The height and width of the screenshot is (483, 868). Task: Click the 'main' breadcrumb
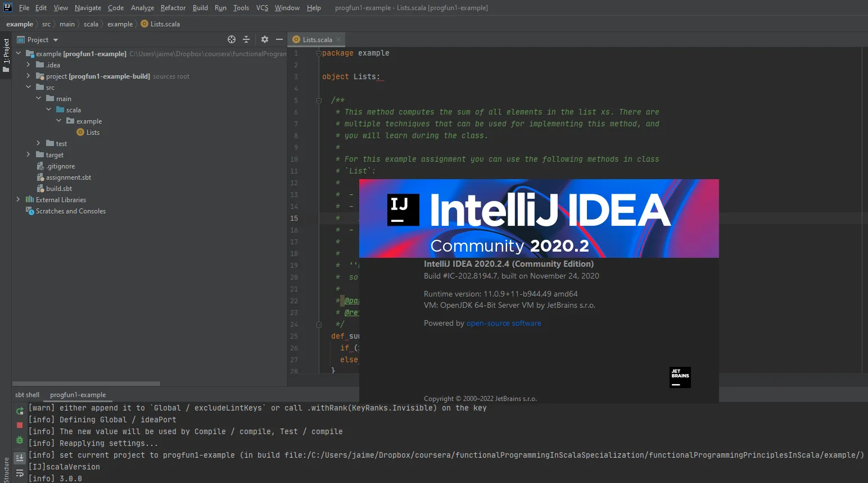pyautogui.click(x=67, y=24)
